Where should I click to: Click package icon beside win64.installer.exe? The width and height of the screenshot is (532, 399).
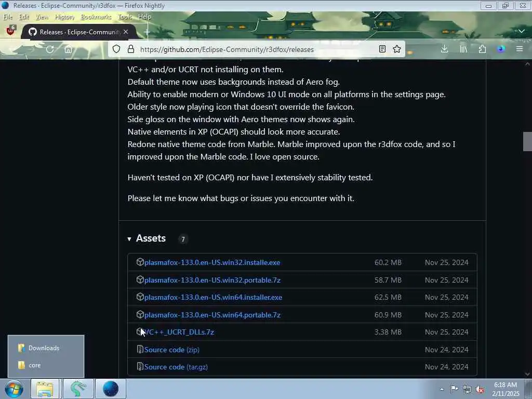pyautogui.click(x=140, y=297)
